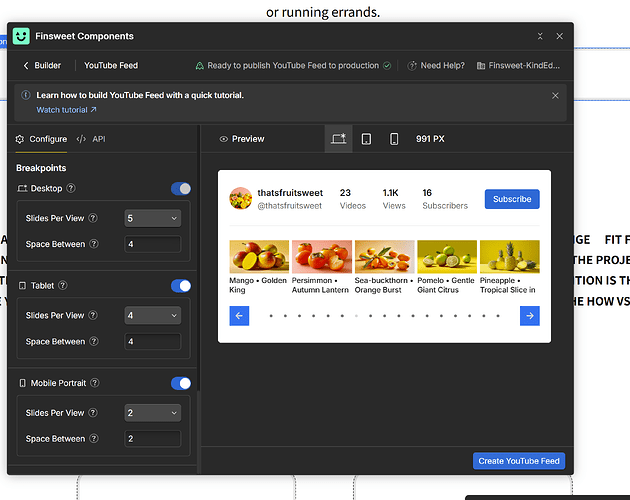
Task: Open the Pineapple Tropical Slice video thumbnail
Action: click(510, 256)
